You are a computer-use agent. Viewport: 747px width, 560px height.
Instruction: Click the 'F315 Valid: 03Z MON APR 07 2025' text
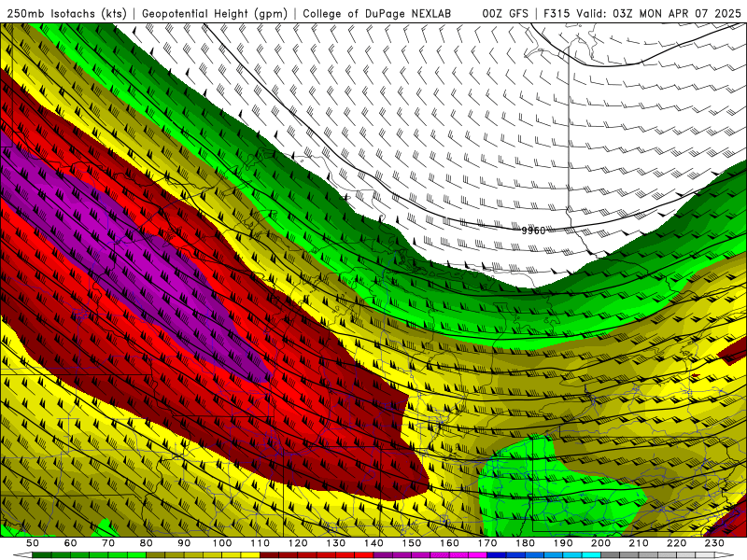(x=642, y=14)
